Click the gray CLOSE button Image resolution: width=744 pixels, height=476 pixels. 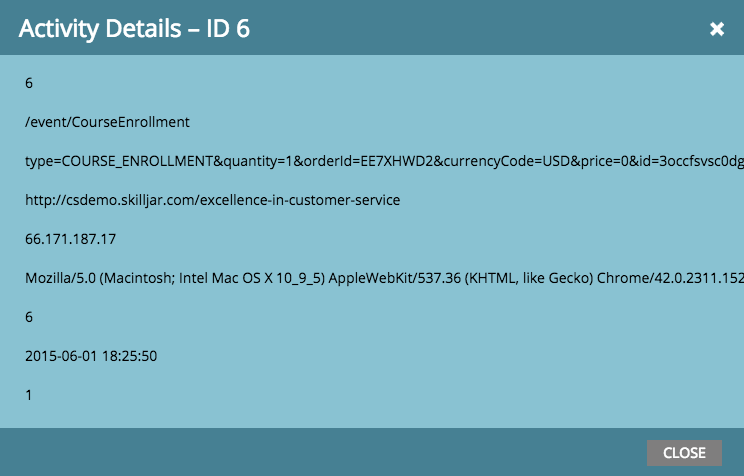[x=684, y=453]
